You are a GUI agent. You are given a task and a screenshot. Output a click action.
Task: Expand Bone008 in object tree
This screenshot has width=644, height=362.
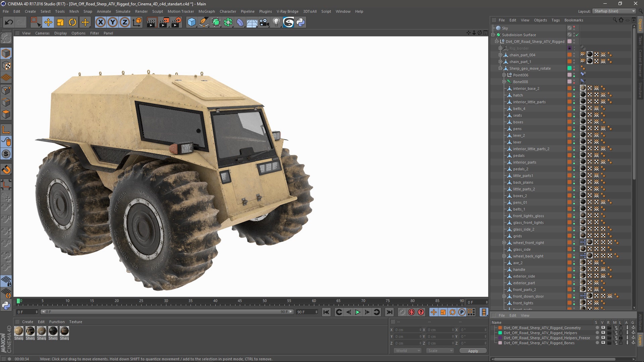coord(504,82)
